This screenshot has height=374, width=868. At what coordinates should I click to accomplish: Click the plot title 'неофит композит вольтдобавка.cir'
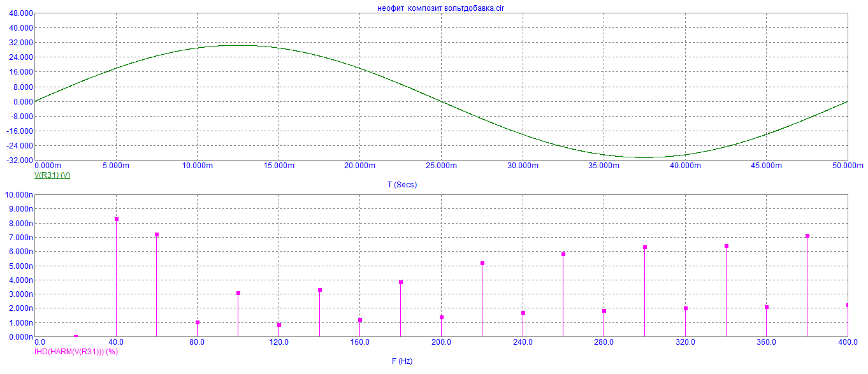pos(441,8)
